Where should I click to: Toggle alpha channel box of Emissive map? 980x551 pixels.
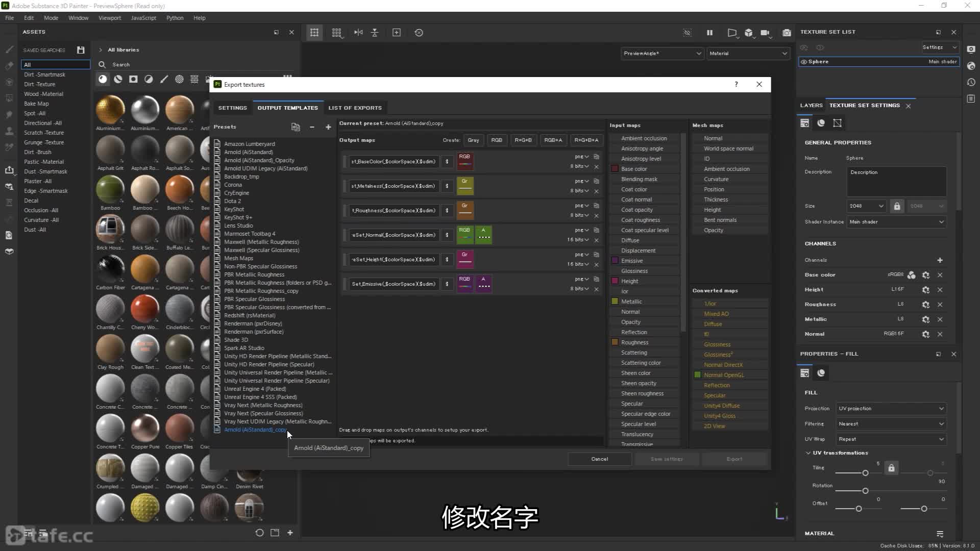pyautogui.click(x=484, y=284)
